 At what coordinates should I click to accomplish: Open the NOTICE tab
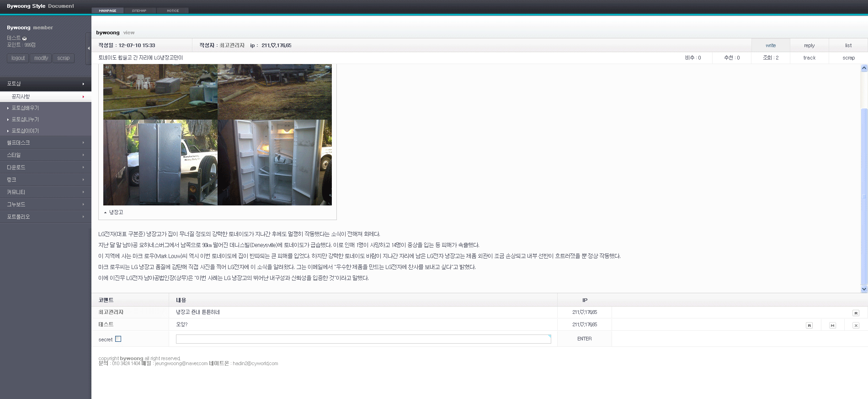(x=173, y=11)
